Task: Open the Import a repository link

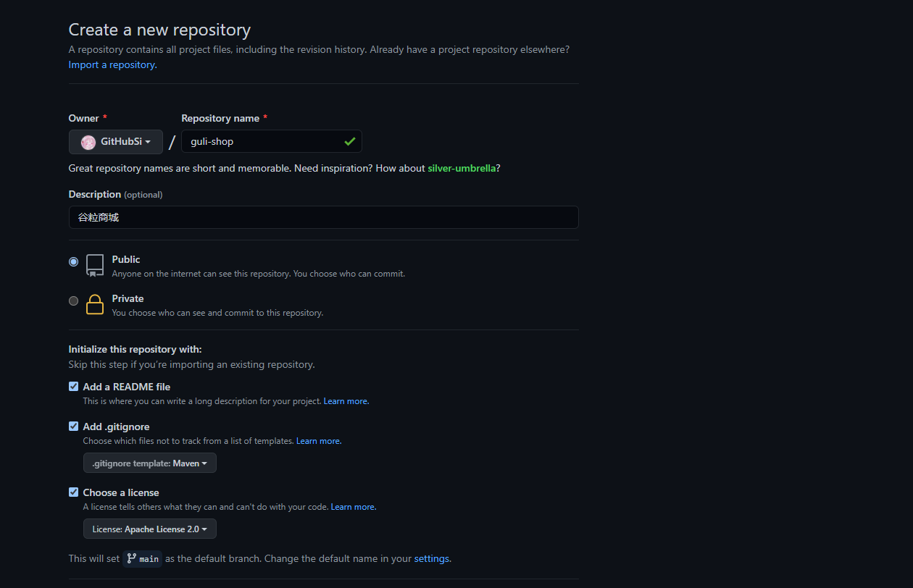Action: (112, 64)
